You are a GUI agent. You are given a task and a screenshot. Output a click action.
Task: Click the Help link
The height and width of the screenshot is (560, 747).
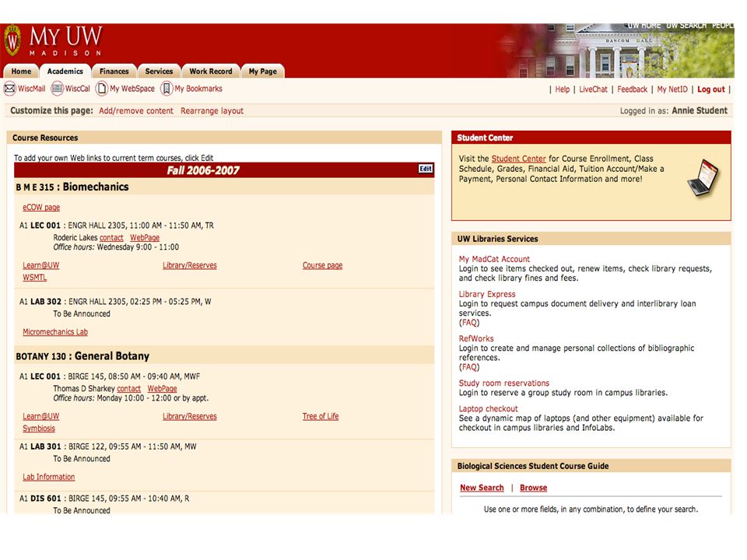(562, 89)
